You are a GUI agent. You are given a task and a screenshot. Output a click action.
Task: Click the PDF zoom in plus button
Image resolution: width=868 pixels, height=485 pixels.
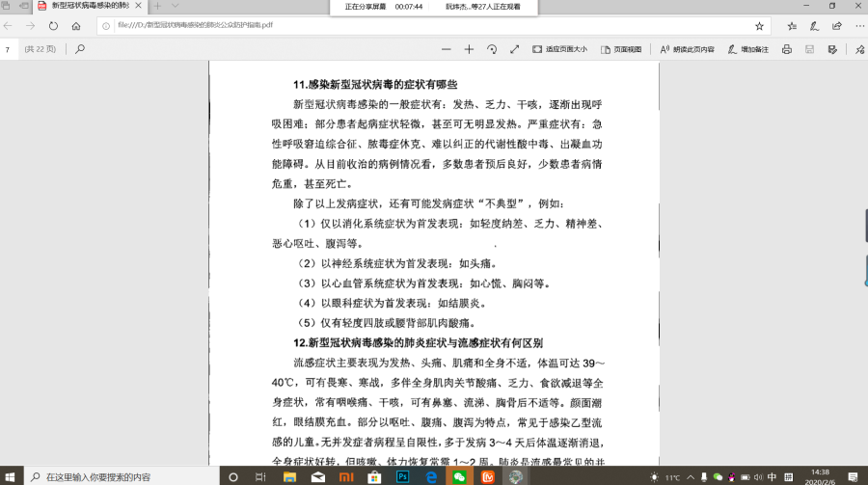469,48
